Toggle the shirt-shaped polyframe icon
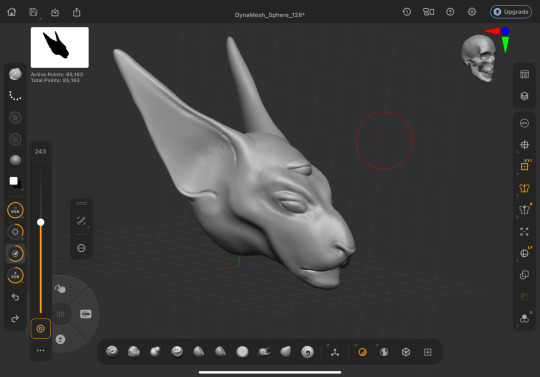 [525, 209]
